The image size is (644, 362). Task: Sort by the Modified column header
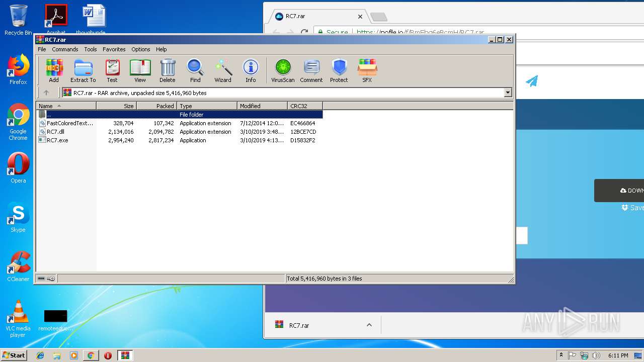[x=262, y=106]
